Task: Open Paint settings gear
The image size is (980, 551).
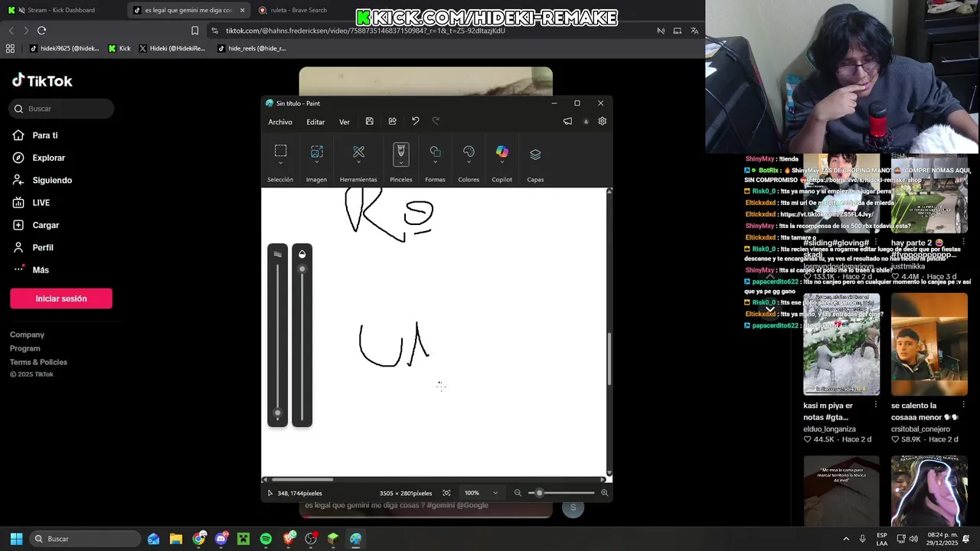Action: point(602,121)
